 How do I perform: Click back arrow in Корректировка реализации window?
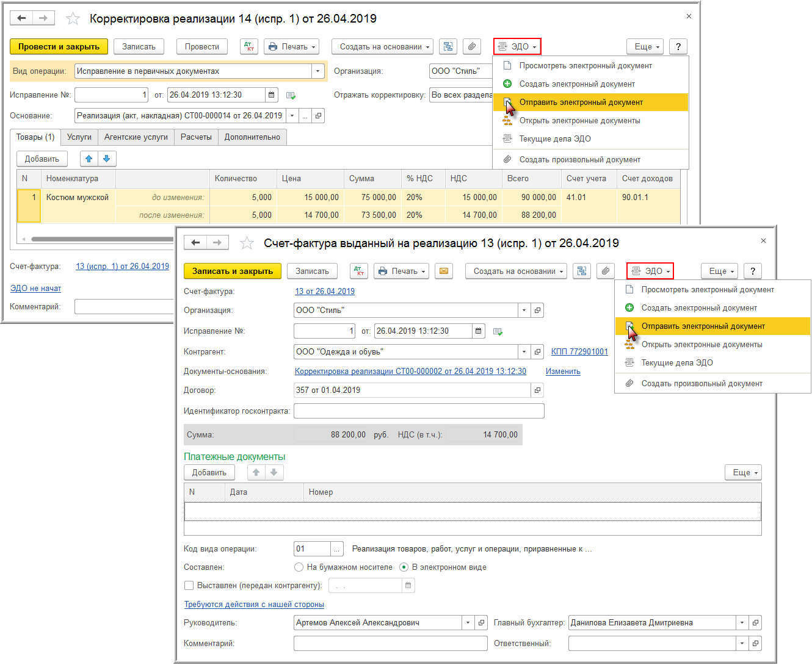click(21, 18)
